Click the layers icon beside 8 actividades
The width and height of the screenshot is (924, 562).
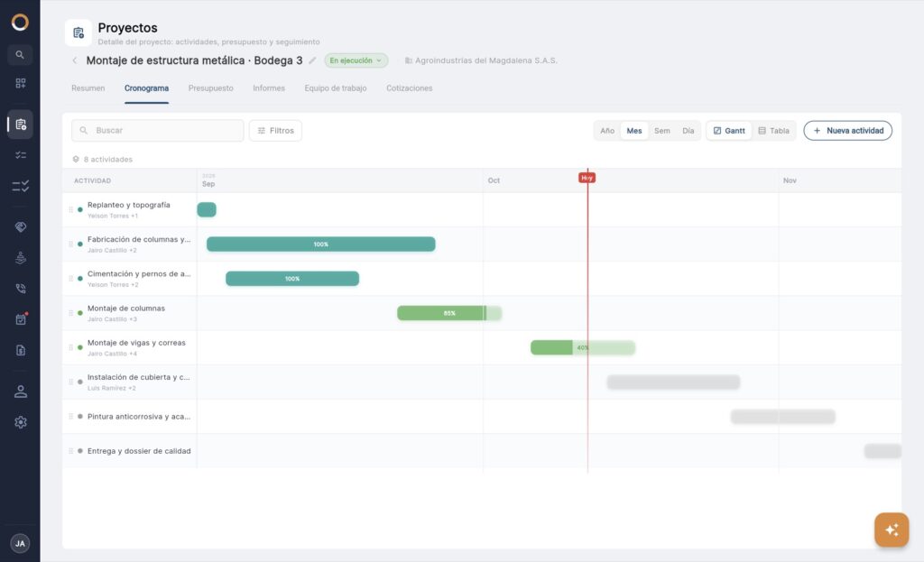click(x=76, y=159)
